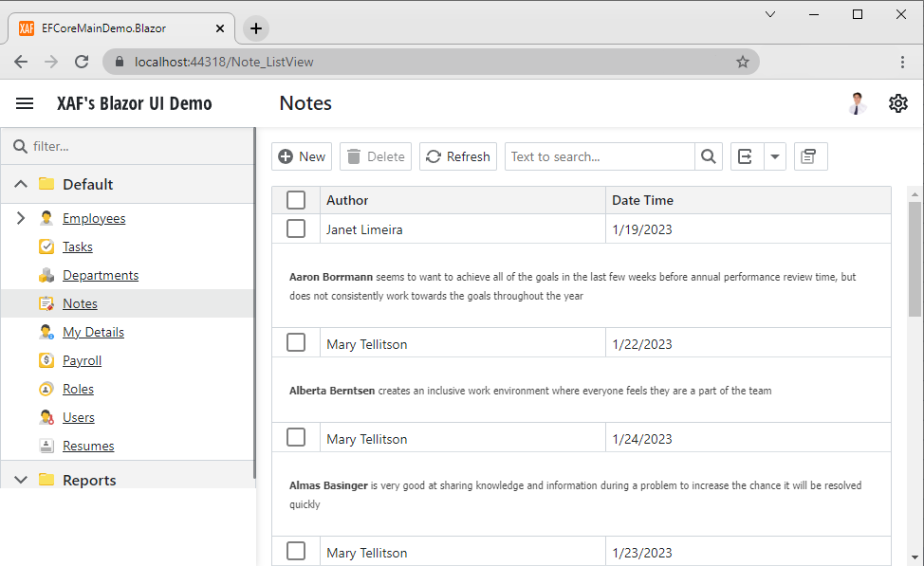
Task: Click the Delete button
Action: click(x=376, y=156)
